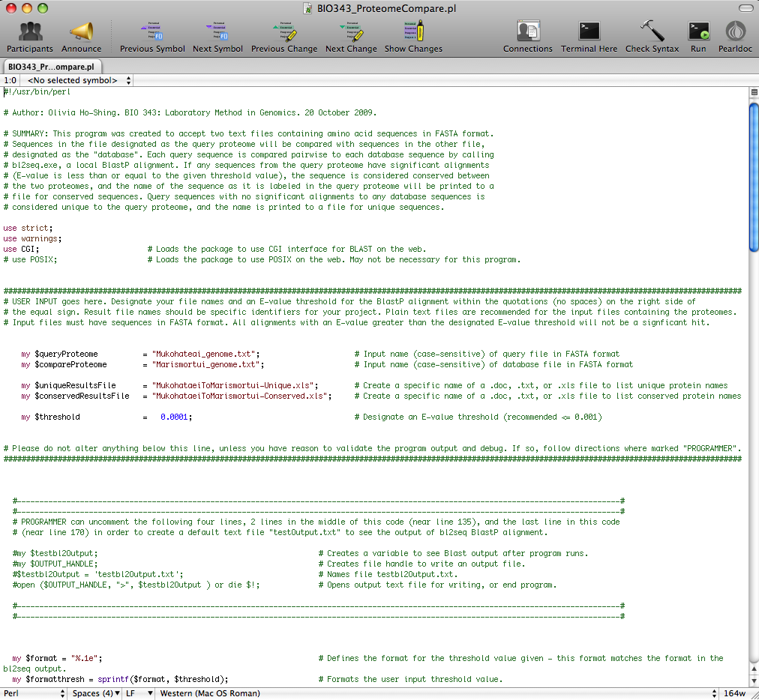This screenshot has width=759, height=700.
Task: Launch Terminal Here
Action: point(589,37)
